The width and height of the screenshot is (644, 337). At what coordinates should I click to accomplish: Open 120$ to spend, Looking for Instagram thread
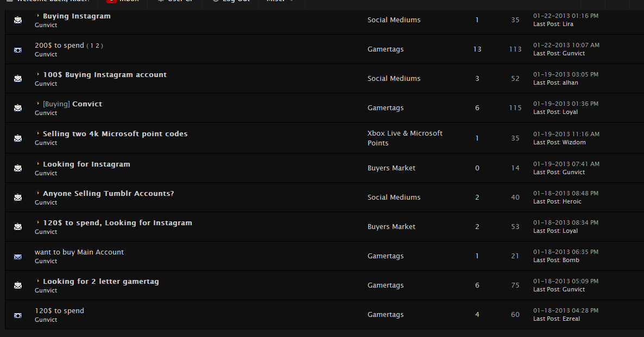click(117, 223)
